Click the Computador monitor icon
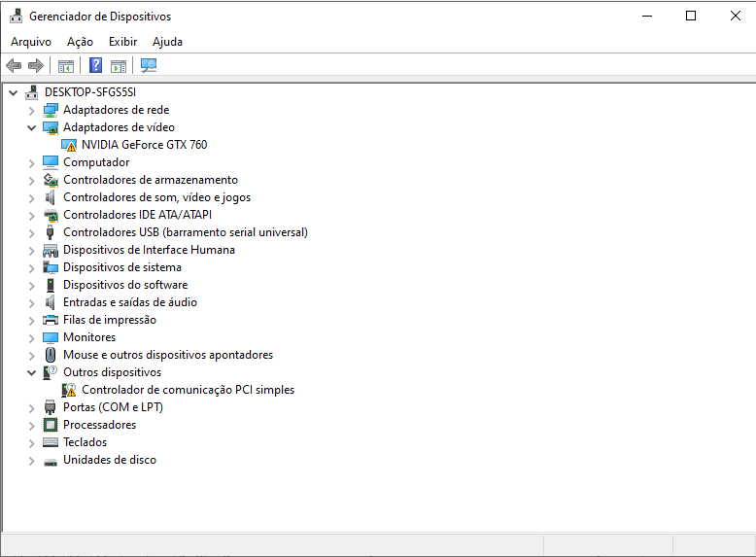The image size is (756, 557). (51, 162)
